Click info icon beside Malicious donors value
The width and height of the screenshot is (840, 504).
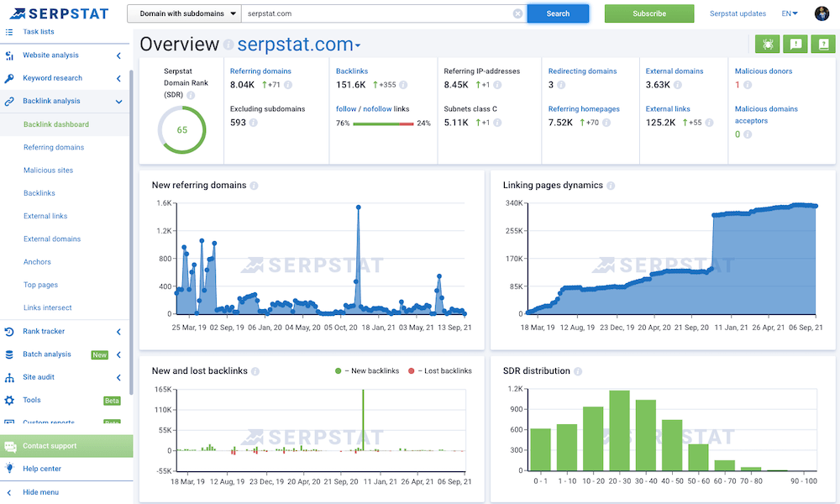748,85
